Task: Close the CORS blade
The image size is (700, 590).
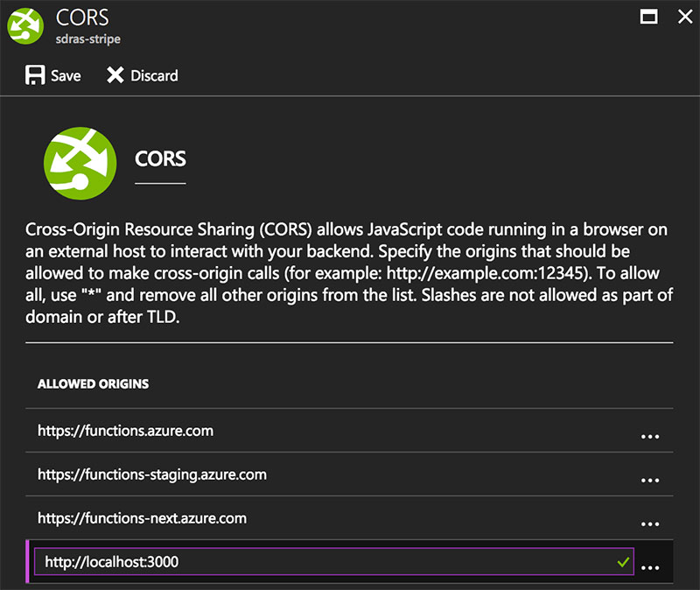Action: 685,17
